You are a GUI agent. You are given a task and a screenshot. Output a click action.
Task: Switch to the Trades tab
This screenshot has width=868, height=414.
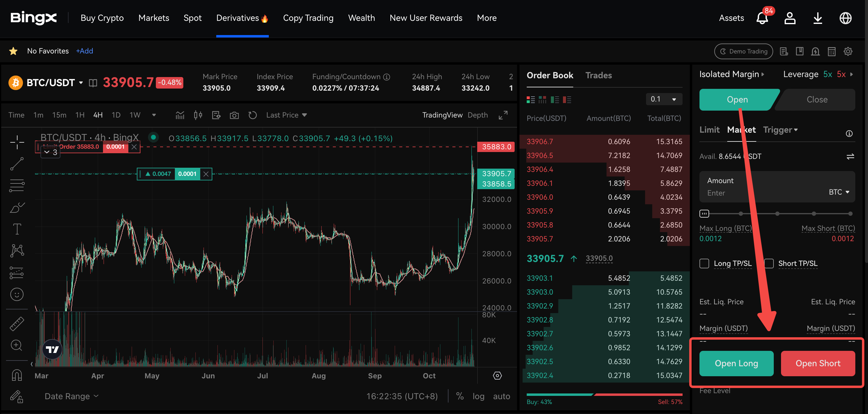pyautogui.click(x=598, y=75)
